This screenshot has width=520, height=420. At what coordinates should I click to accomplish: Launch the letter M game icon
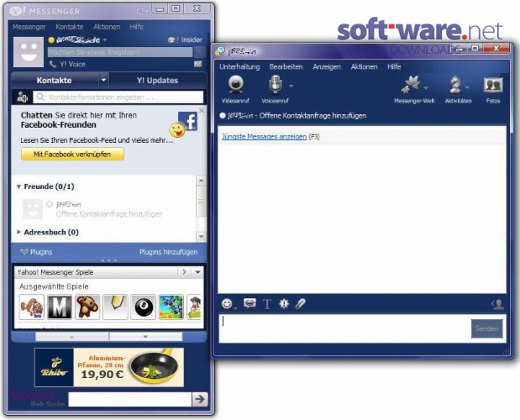click(60, 307)
